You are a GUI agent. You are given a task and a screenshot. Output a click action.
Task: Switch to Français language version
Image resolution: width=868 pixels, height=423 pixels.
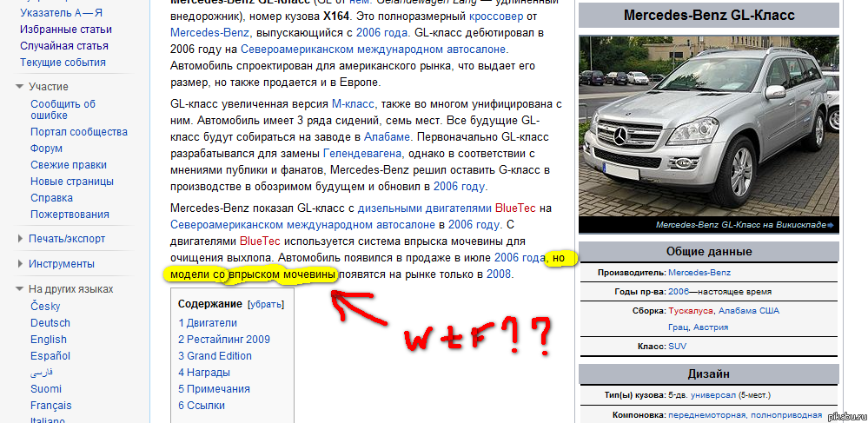pyautogui.click(x=51, y=406)
